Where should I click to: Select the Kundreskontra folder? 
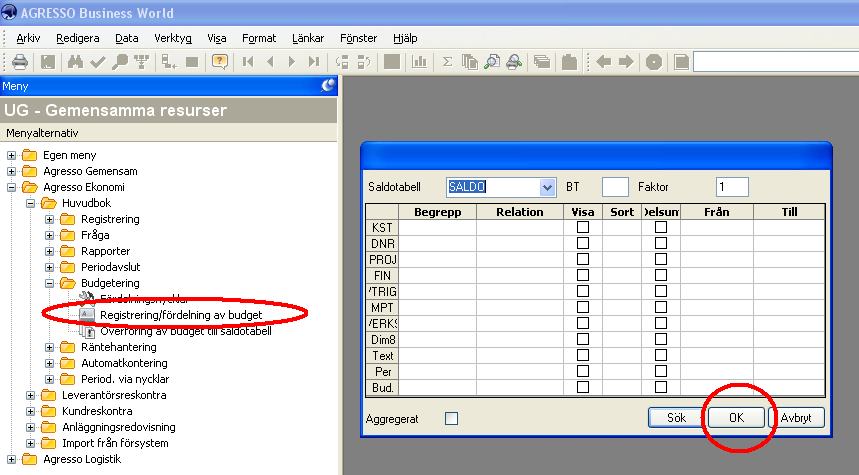tap(97, 411)
